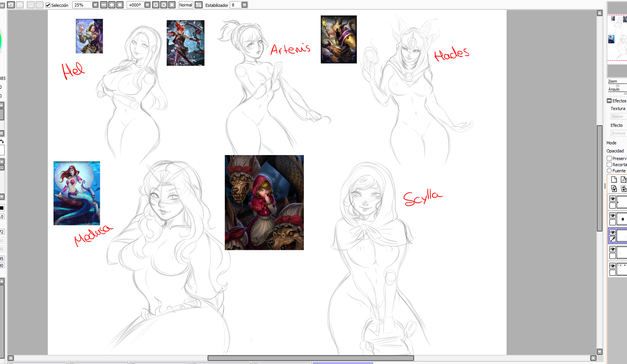Click the horizontal scrollbar thumb below canvas
This screenshot has height=364, width=627.
310,358
